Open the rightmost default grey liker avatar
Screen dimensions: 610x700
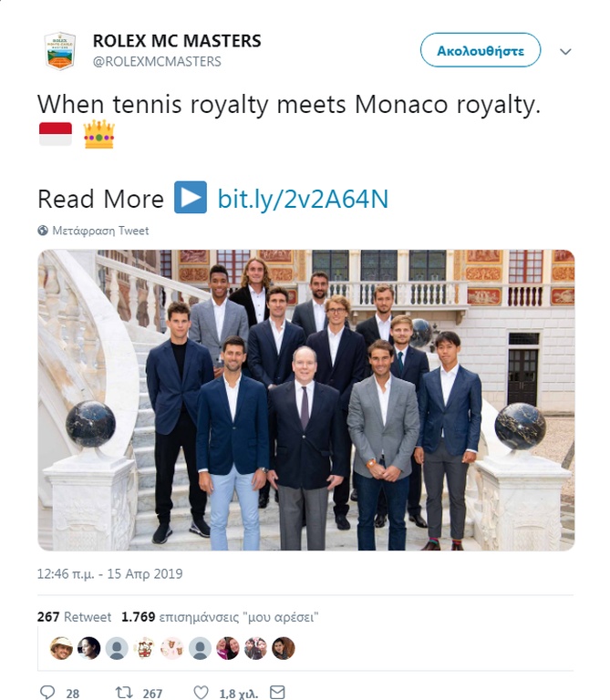tap(200, 648)
